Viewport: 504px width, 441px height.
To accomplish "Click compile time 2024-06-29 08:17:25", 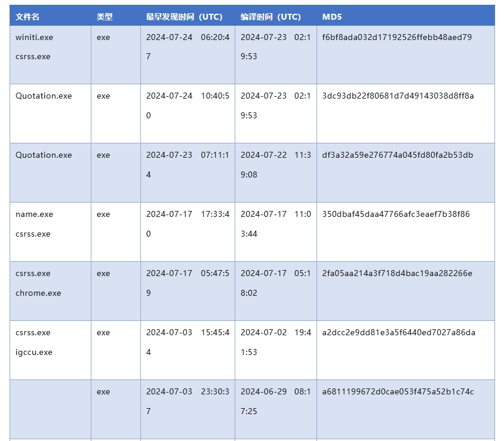I will click(275, 401).
